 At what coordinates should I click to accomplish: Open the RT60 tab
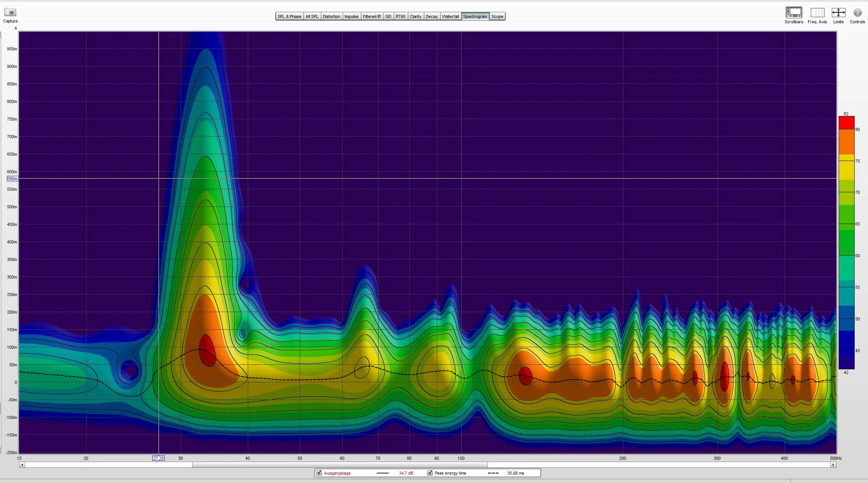pyautogui.click(x=400, y=16)
